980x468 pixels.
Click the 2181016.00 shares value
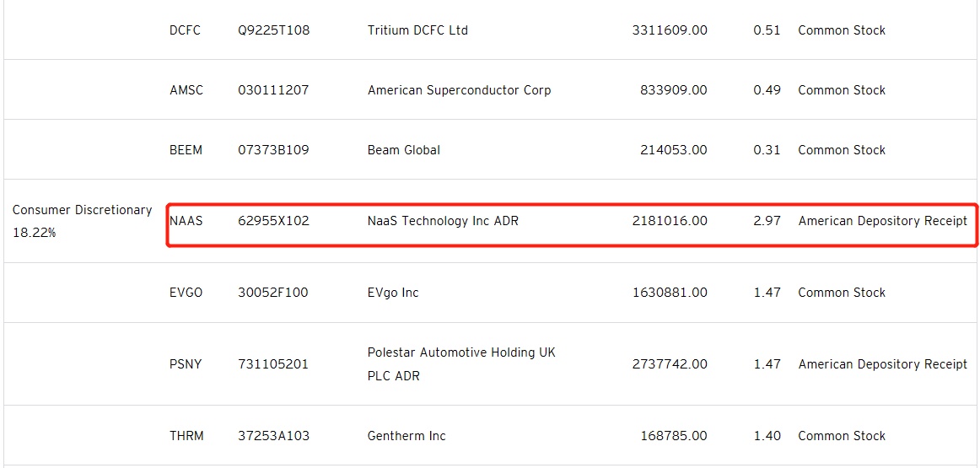tap(670, 221)
